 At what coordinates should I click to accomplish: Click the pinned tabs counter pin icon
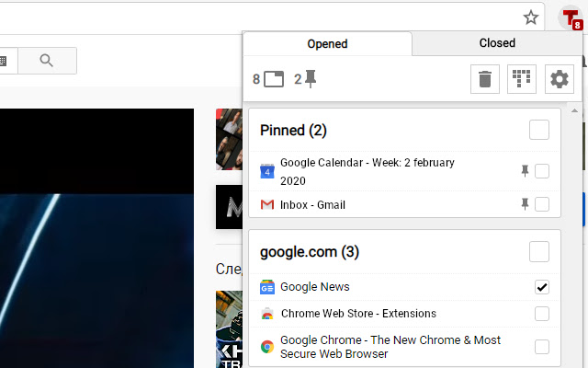tap(311, 79)
